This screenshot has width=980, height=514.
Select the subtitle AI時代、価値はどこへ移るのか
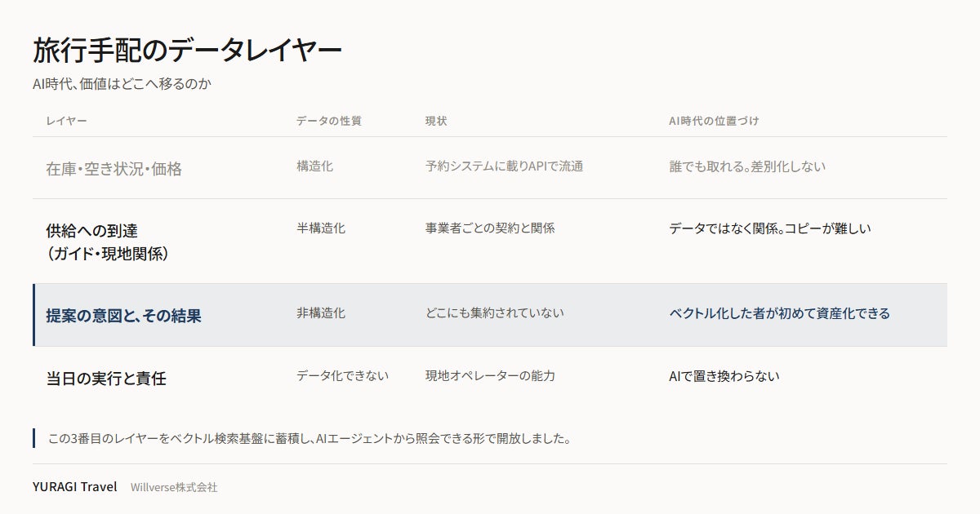click(122, 84)
